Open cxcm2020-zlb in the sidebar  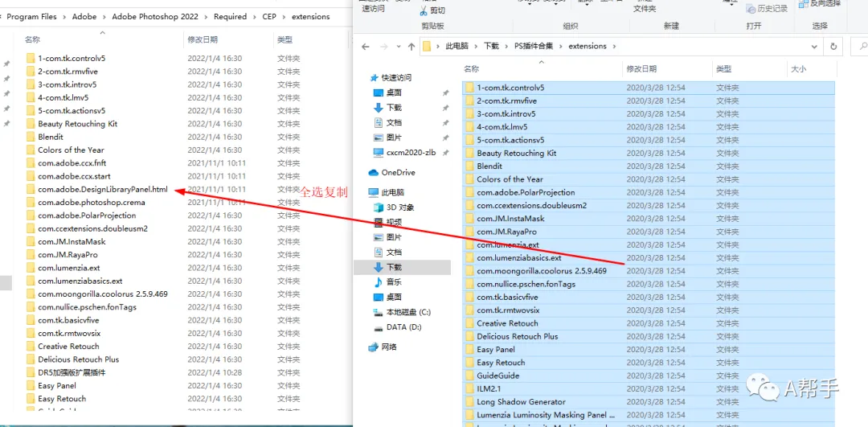click(410, 152)
